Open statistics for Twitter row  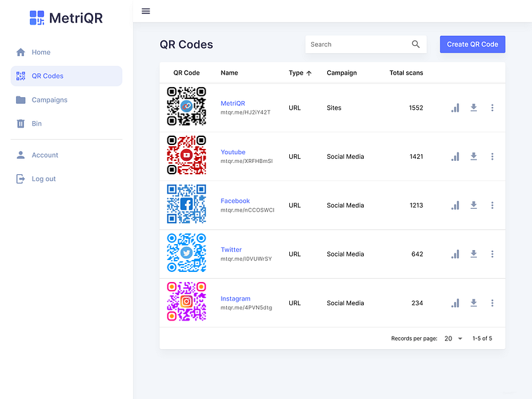[456, 254]
